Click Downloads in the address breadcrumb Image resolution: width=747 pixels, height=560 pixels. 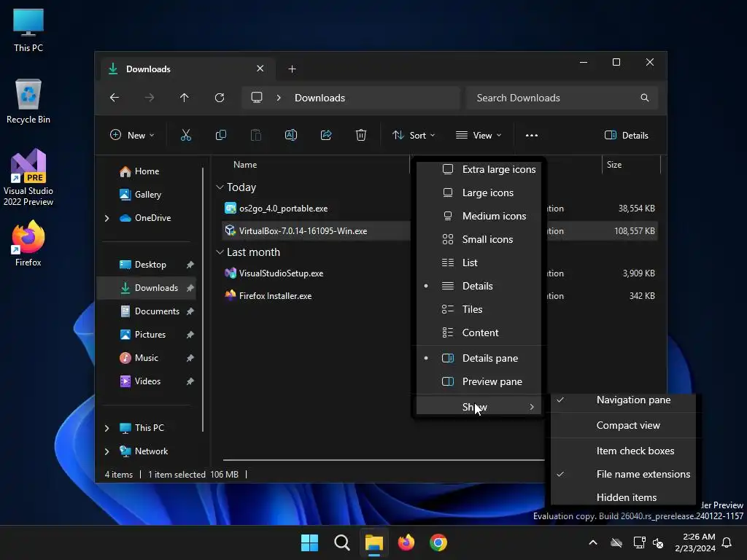click(x=320, y=98)
